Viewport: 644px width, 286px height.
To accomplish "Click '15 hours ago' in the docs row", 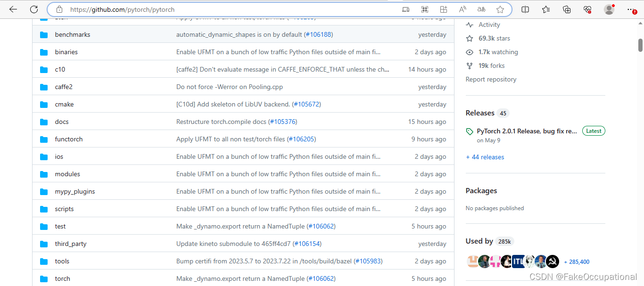I will pos(427,122).
